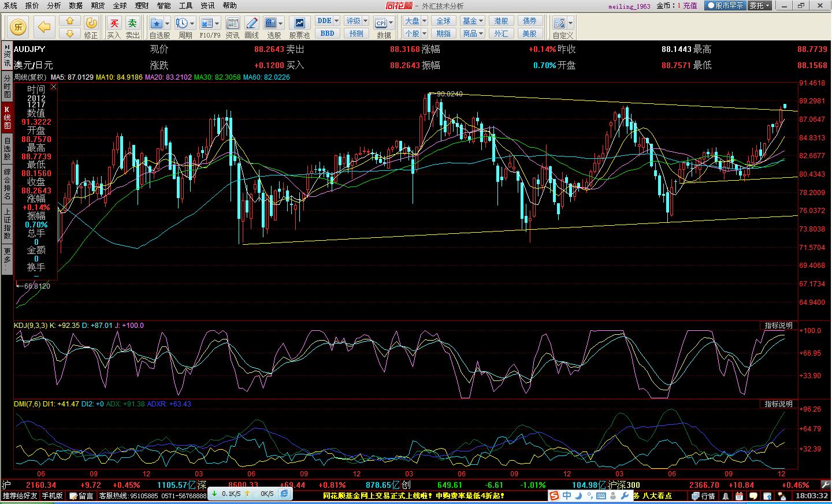Expand the 自选股 dropdown arrow
The height and width of the screenshot is (504, 832).
(x=167, y=23)
